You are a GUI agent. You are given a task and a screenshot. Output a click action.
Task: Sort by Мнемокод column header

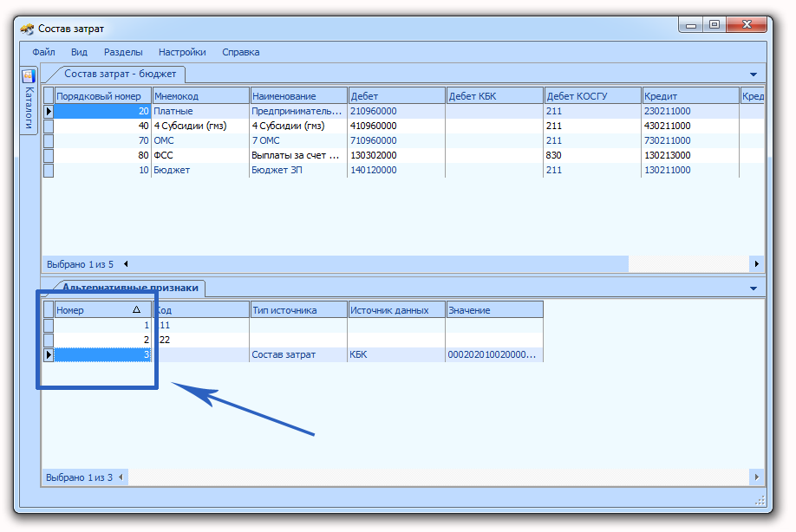coord(200,96)
